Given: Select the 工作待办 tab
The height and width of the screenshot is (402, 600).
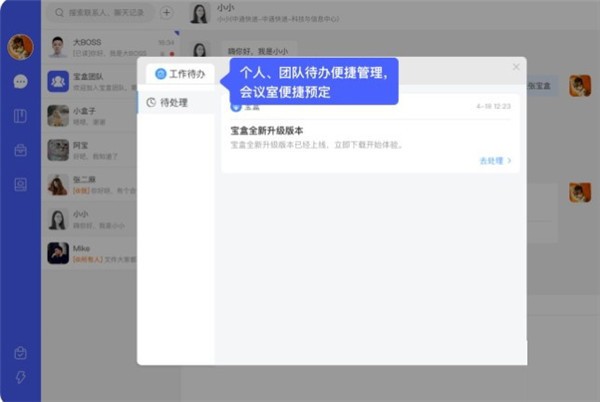Looking at the screenshot, I should pyautogui.click(x=180, y=73).
